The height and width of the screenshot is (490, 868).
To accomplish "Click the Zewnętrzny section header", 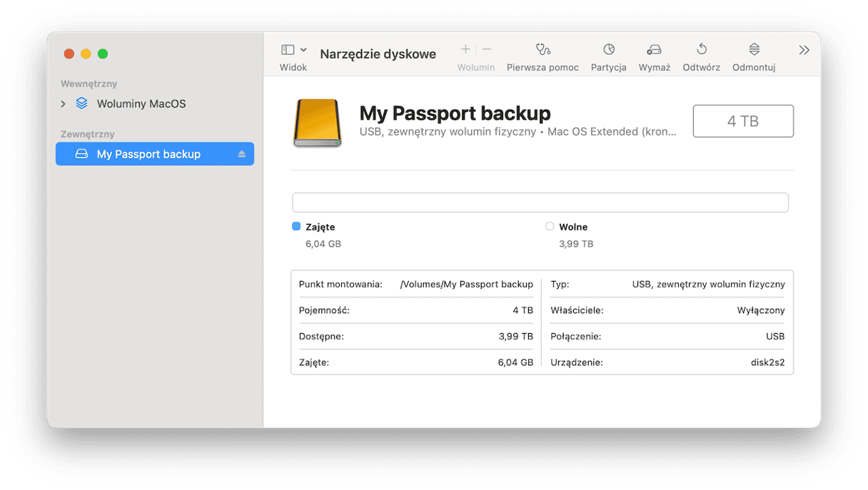I will (88, 134).
